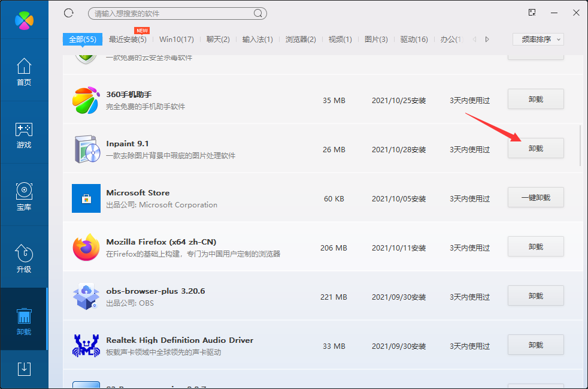
Task: Click the 221 MB size value
Action: click(x=334, y=297)
